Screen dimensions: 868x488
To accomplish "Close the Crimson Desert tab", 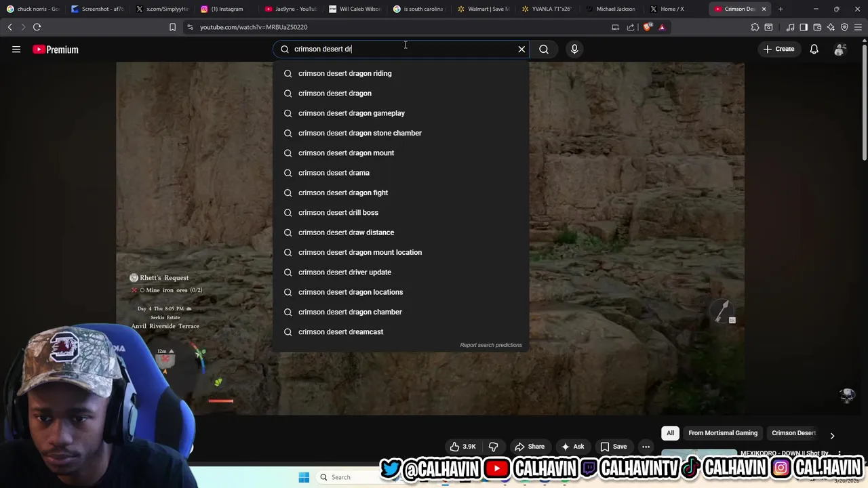I will pos(764,9).
